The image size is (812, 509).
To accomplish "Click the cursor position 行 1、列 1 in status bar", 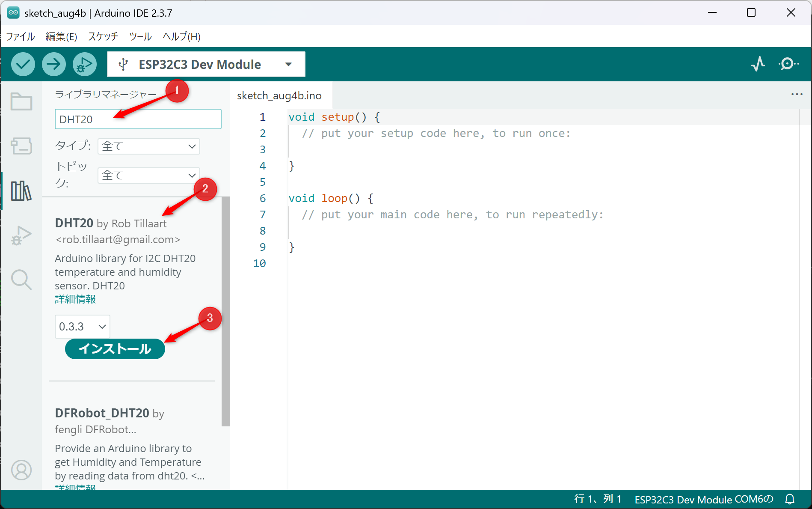I will 598,499.
